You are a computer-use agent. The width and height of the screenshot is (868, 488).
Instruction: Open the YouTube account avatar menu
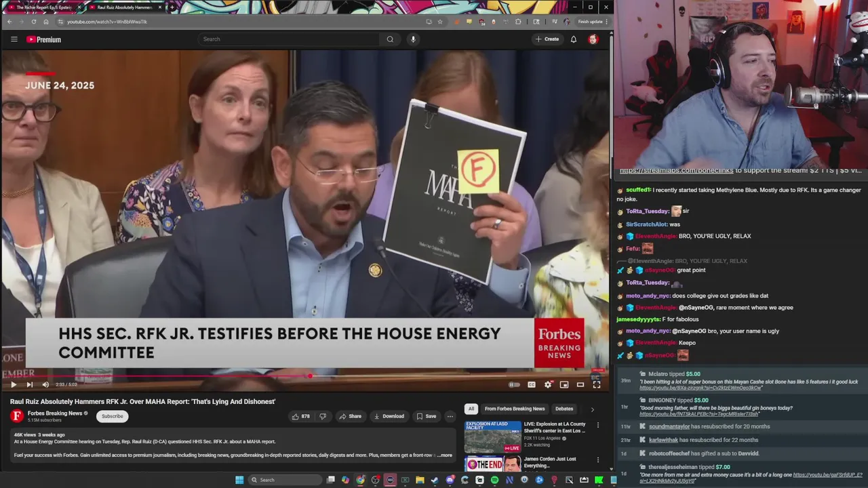593,39
